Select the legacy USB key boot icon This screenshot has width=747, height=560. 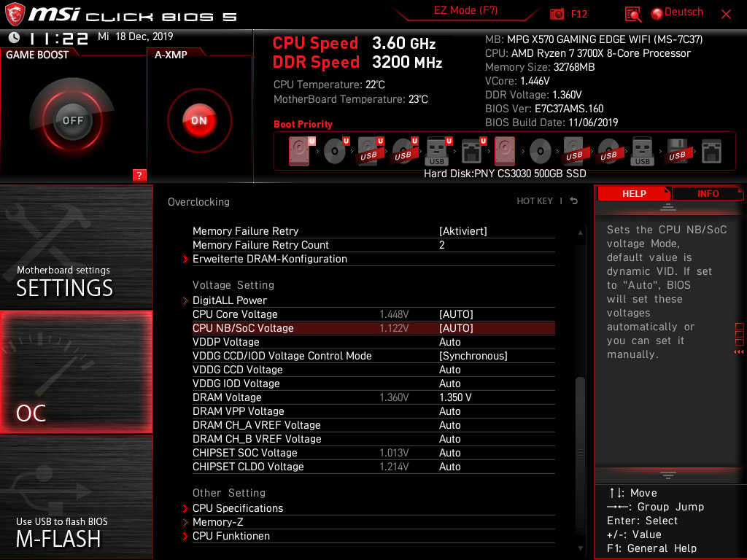click(x=642, y=151)
